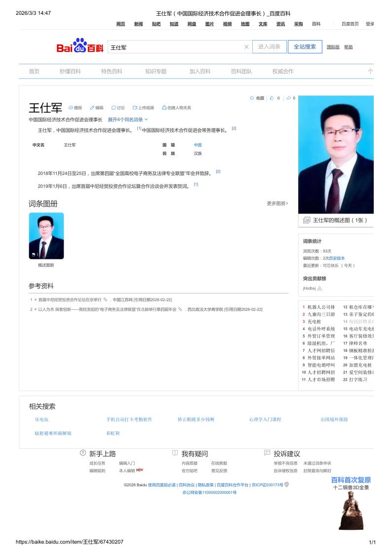Click the 帮助 link
Image resolution: width=392 pixels, height=555 pixels.
[x=349, y=47]
